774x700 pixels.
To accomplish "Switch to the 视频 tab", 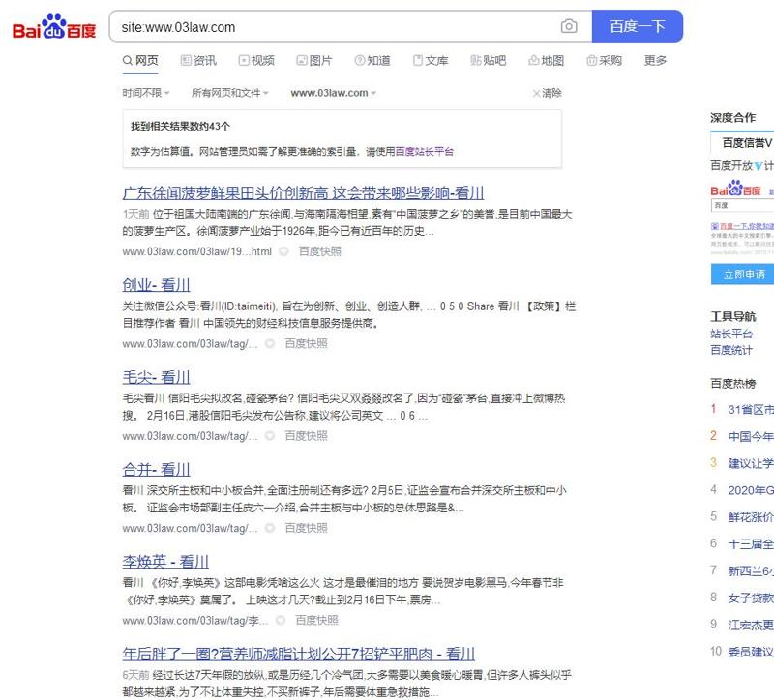I will click(x=256, y=61).
